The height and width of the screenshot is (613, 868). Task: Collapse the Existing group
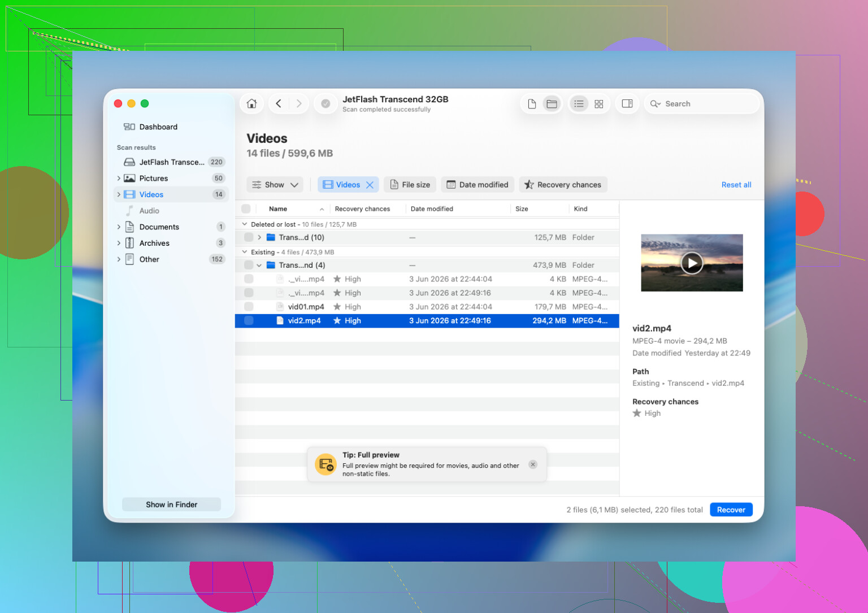point(245,252)
